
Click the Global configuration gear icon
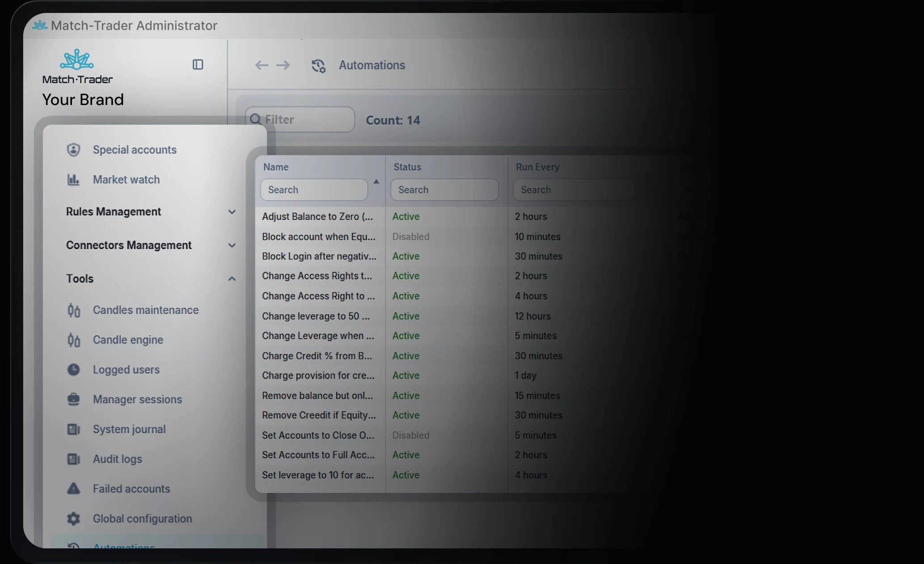point(73,518)
